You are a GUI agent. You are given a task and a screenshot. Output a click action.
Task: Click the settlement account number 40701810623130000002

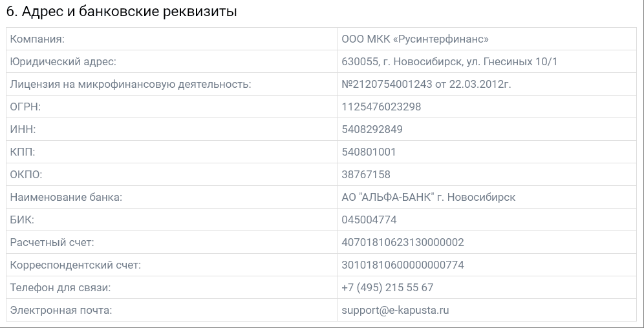coord(402,243)
